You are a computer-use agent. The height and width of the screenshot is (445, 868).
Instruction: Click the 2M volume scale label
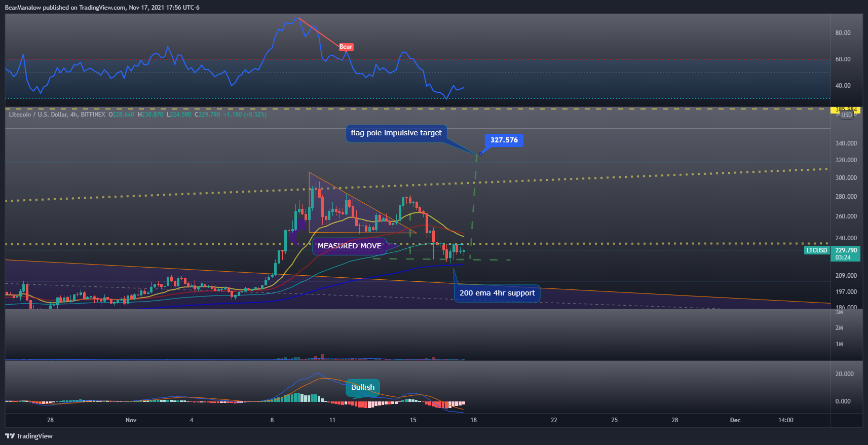pos(840,328)
